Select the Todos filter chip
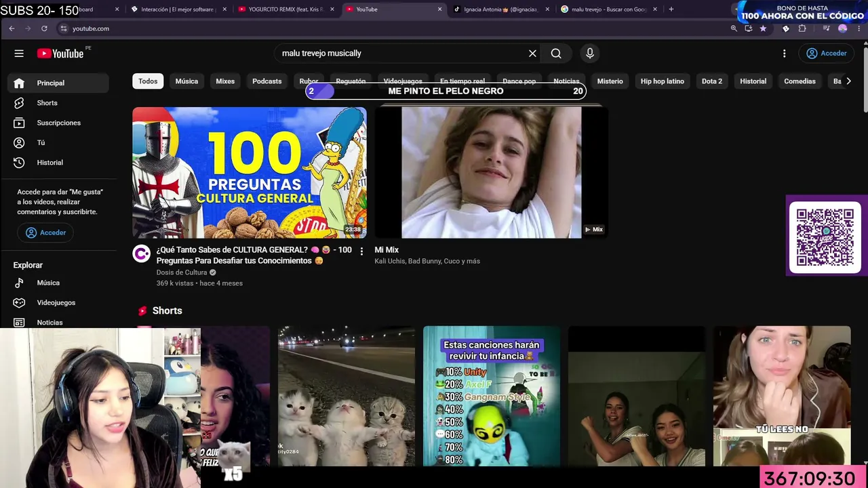This screenshot has height=488, width=868. [148, 81]
